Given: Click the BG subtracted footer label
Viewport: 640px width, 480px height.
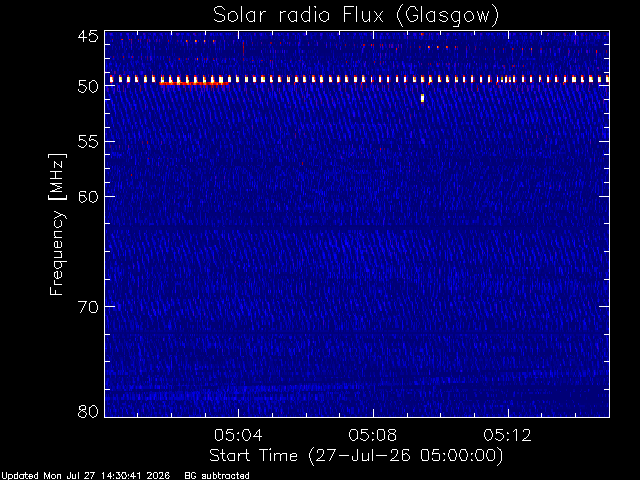Looking at the screenshot, I should coord(217,476).
